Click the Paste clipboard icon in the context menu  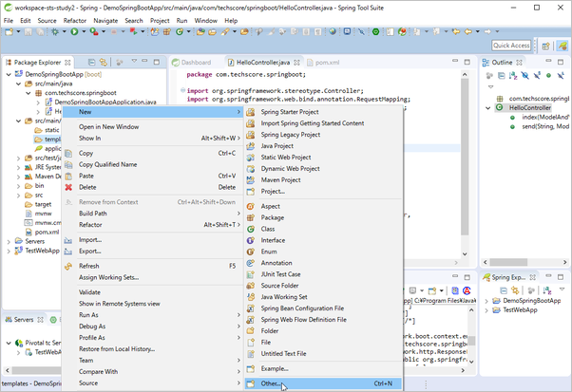click(68, 176)
